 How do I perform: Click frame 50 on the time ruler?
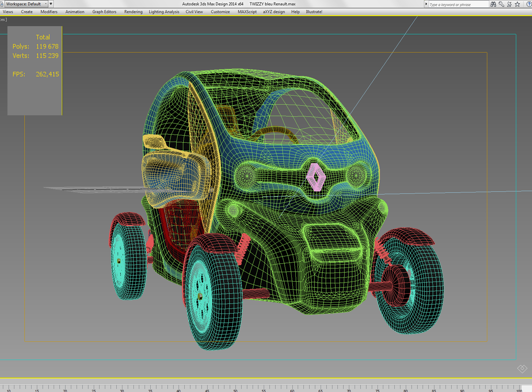click(x=235, y=390)
